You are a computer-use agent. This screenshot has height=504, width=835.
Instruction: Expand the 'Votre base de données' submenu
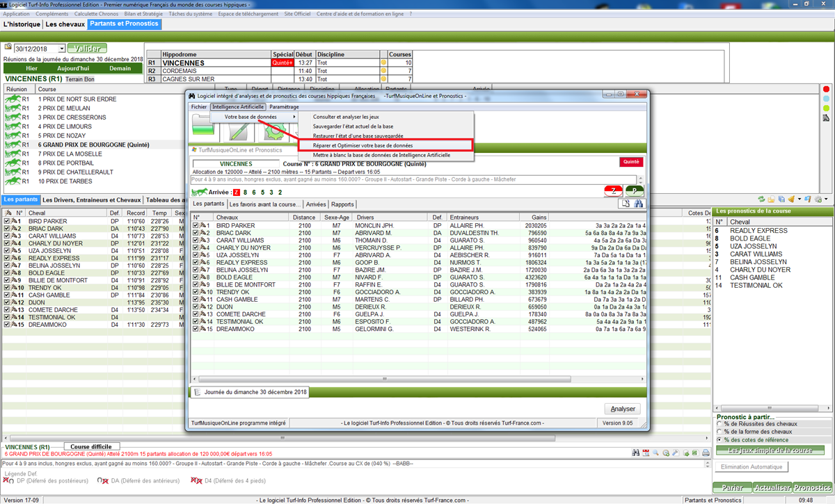[x=255, y=117]
